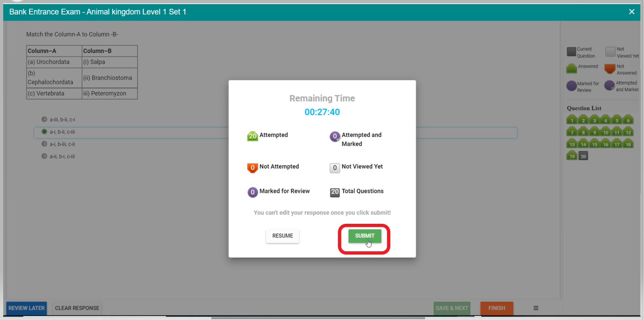Click the REVIEW LATER button
Screen dimensions: 644x320
click(x=27, y=308)
